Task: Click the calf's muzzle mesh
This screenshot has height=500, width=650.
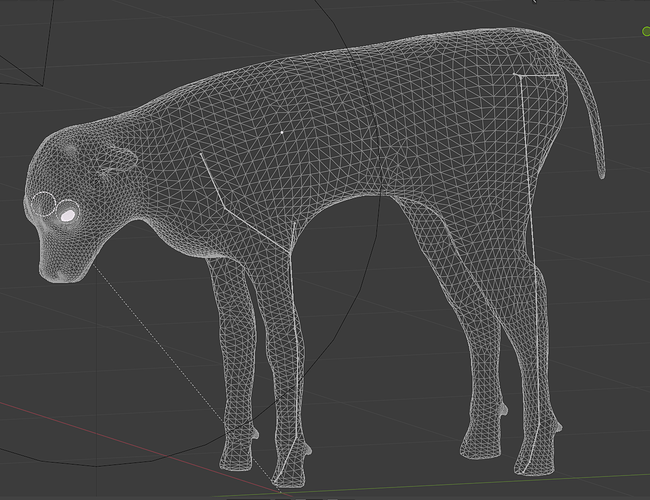Action: click(62, 265)
